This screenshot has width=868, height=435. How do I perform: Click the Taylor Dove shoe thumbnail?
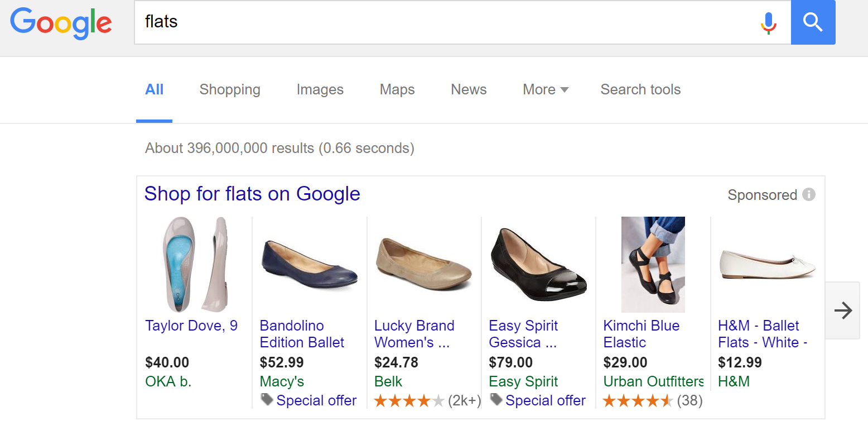[x=194, y=264]
